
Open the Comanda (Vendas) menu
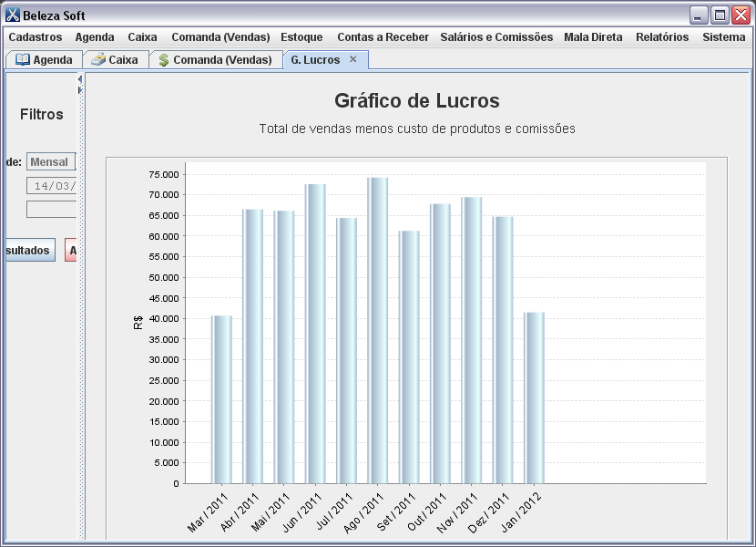pos(220,37)
